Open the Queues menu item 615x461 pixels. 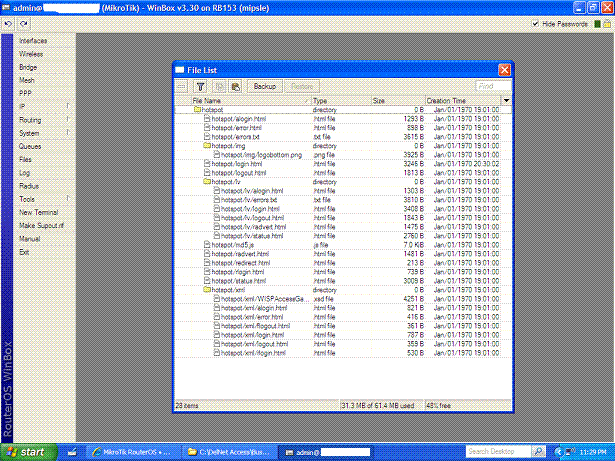click(x=30, y=146)
